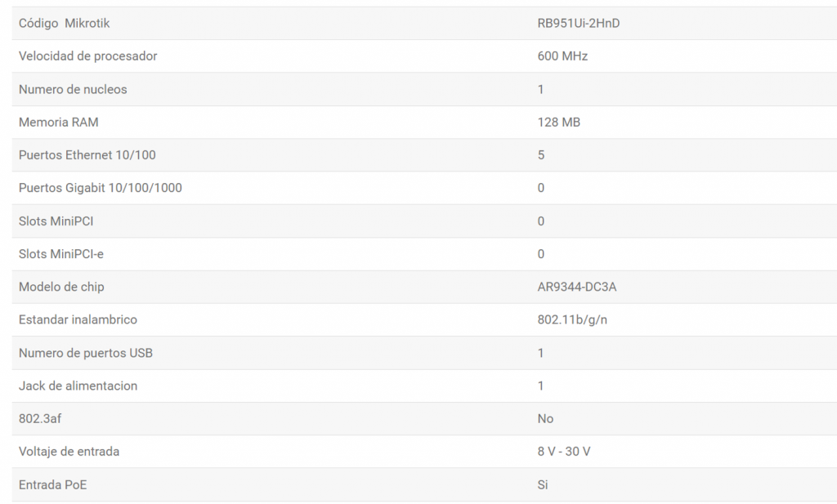This screenshot has height=504, width=837.
Task: Select the "8 V - 30 V" voltage value
Action: [x=564, y=451]
